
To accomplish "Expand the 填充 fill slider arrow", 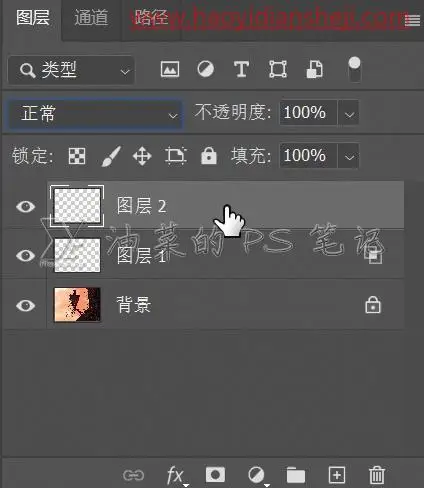I will coord(349,156).
